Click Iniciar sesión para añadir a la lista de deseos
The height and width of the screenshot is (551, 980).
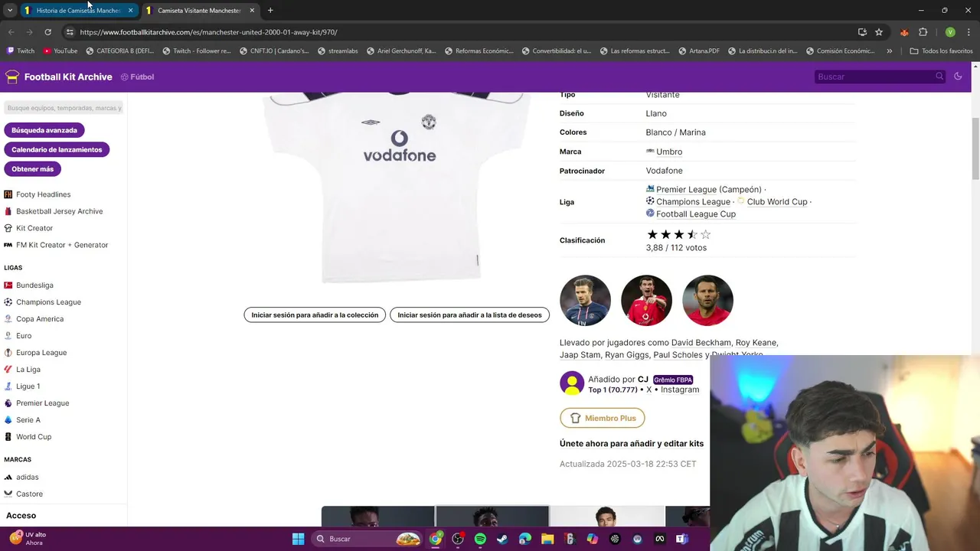(469, 315)
